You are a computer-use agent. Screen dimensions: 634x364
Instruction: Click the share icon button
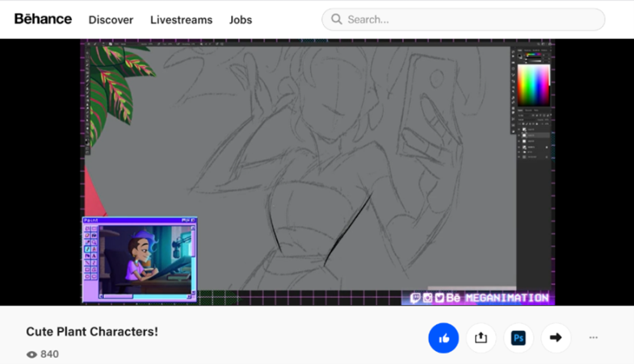[481, 338]
